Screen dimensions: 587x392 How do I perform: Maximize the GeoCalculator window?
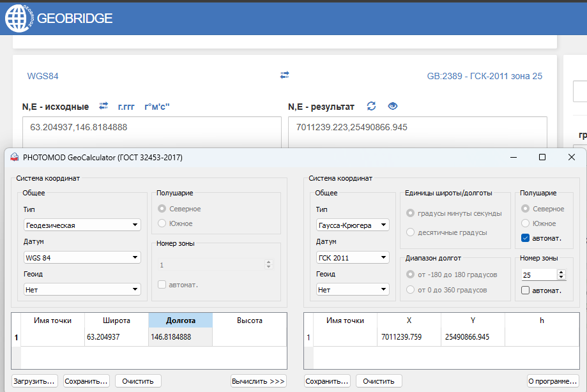(542, 157)
